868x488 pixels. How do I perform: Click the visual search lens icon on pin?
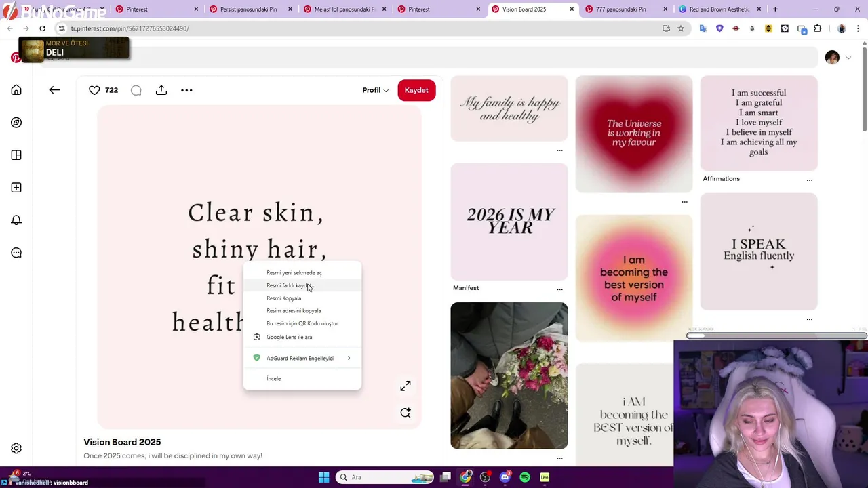[406, 413]
